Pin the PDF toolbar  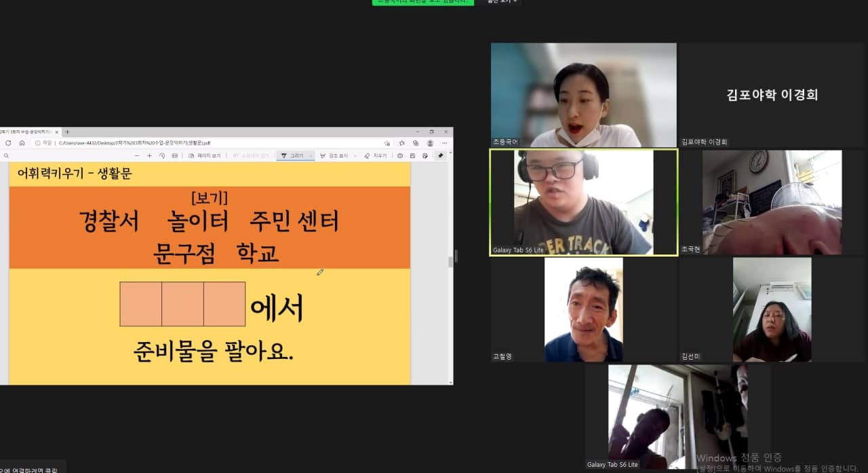[x=440, y=155]
